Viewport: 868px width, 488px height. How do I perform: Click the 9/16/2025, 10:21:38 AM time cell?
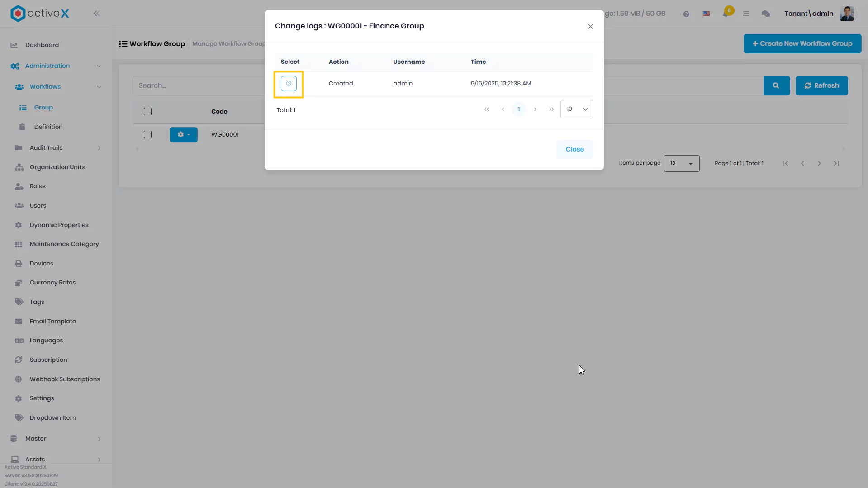click(x=501, y=84)
